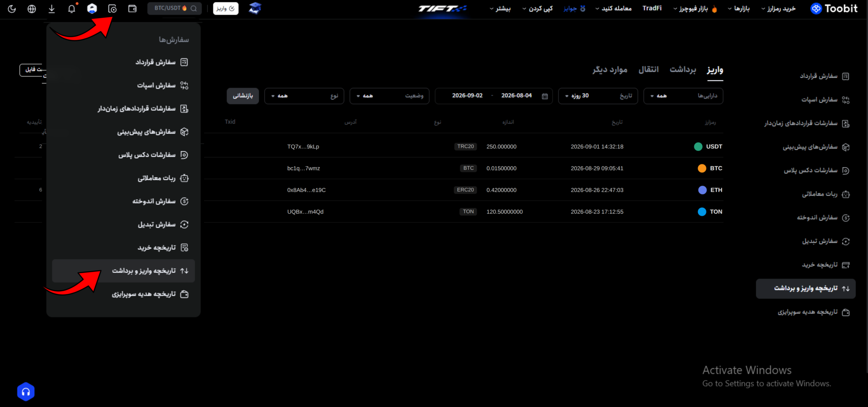Viewport: 868px width, 407px height.
Task: Click the ETH coin icon
Action: [x=702, y=190]
